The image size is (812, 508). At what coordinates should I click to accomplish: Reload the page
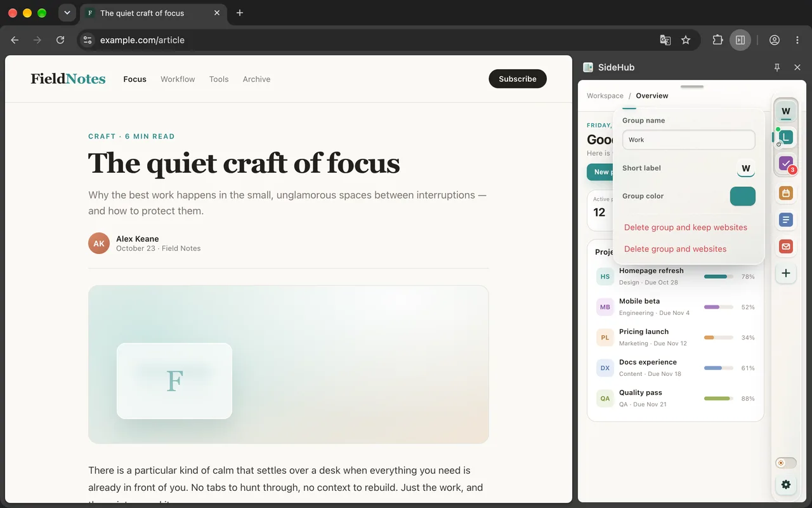pyautogui.click(x=60, y=40)
